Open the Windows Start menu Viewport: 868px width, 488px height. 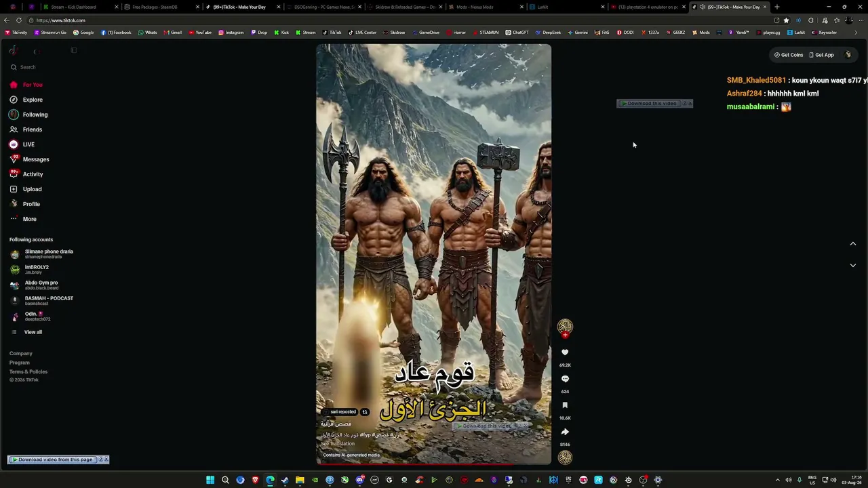tap(210, 481)
